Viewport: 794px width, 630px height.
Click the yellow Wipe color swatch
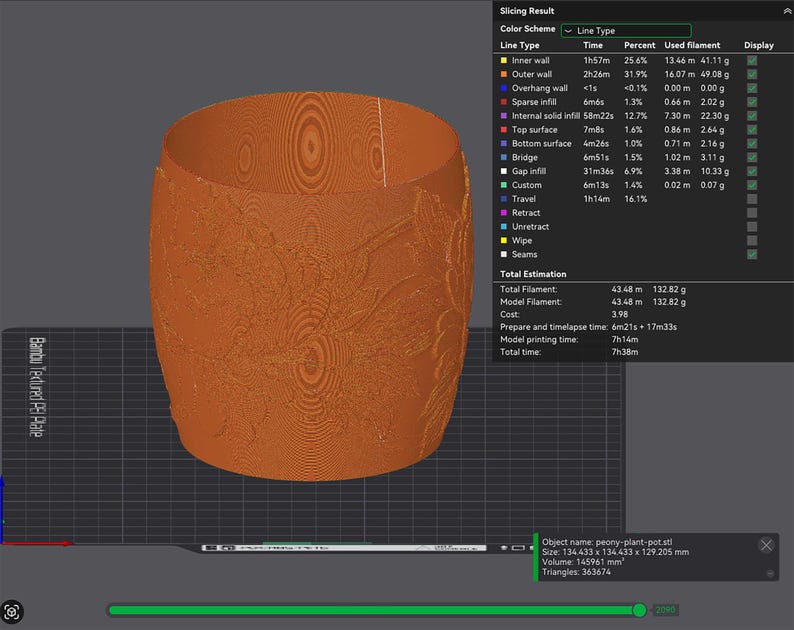pyautogui.click(x=504, y=241)
